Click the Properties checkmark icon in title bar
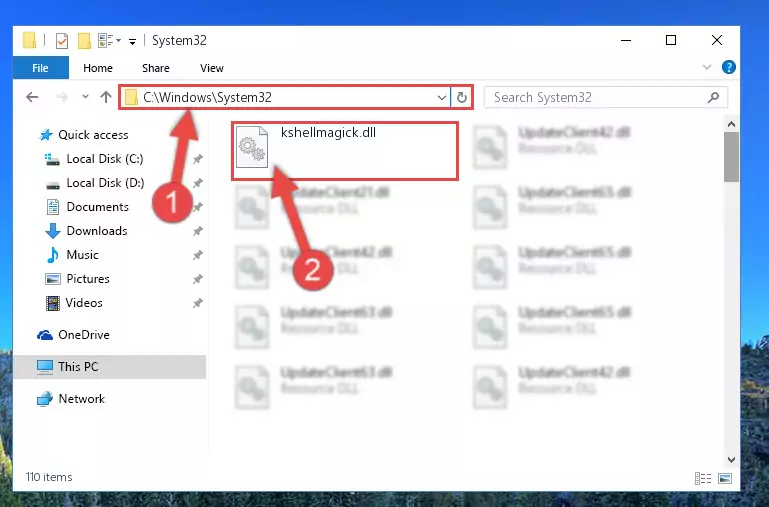This screenshot has width=769, height=507. pos(62,41)
